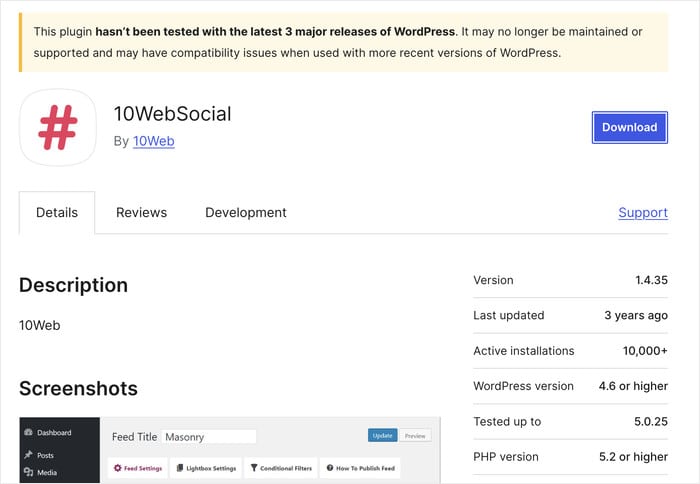Open the Development tab
700x484 pixels.
pyautogui.click(x=246, y=213)
